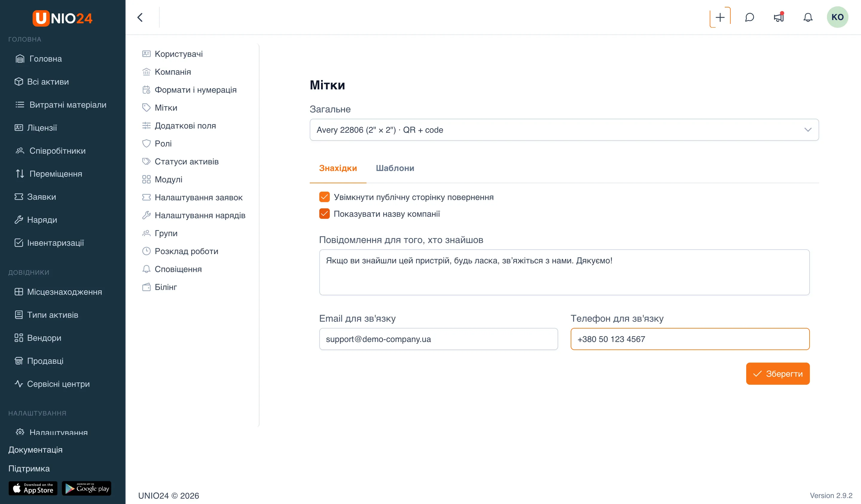Screen dimensions: 861x504
Task: Click the KO user avatar
Action: click(837, 17)
